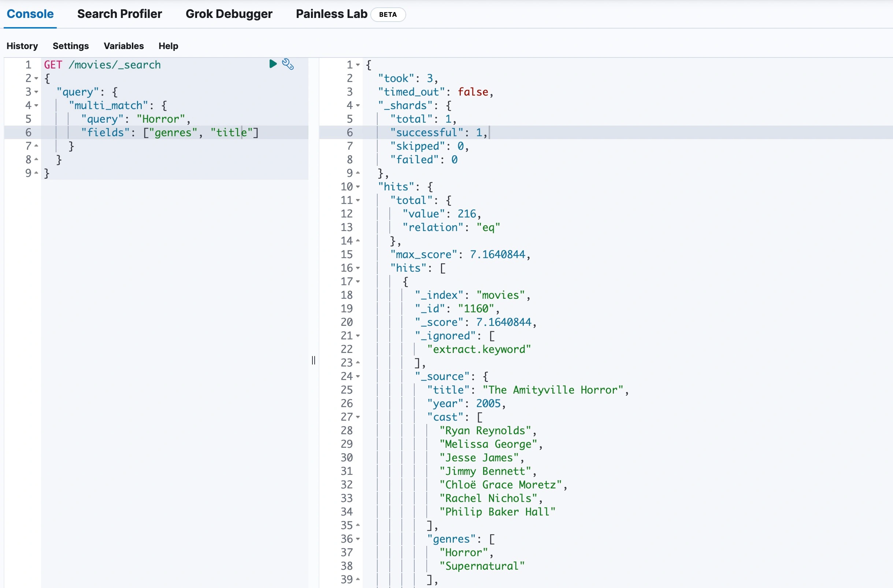The height and width of the screenshot is (588, 893).
Task: Fold the cast array in the response
Action: click(x=358, y=417)
